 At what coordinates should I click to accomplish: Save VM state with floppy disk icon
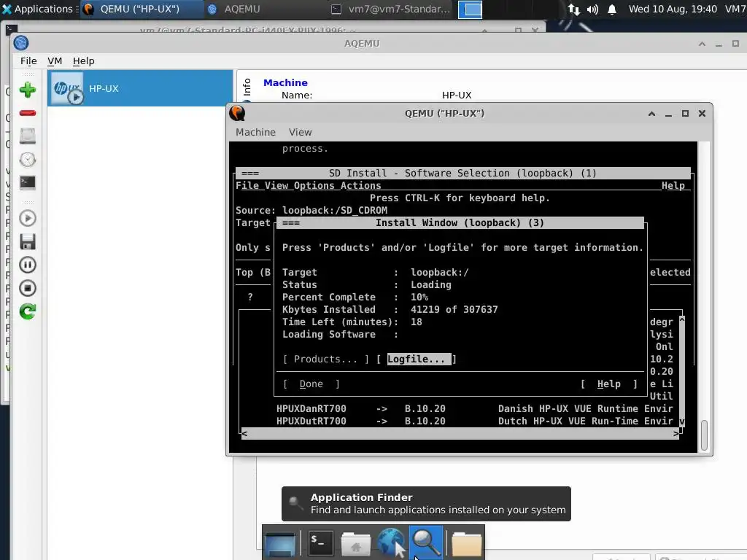[28, 241]
